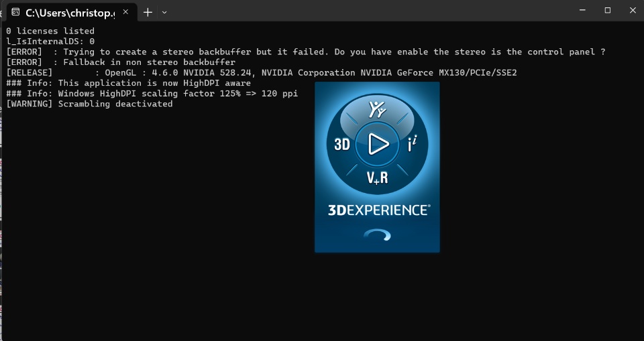Viewport: 644px width, 341px height.
Task: Select the C:\Users\christop terminal tab
Action: [72, 12]
